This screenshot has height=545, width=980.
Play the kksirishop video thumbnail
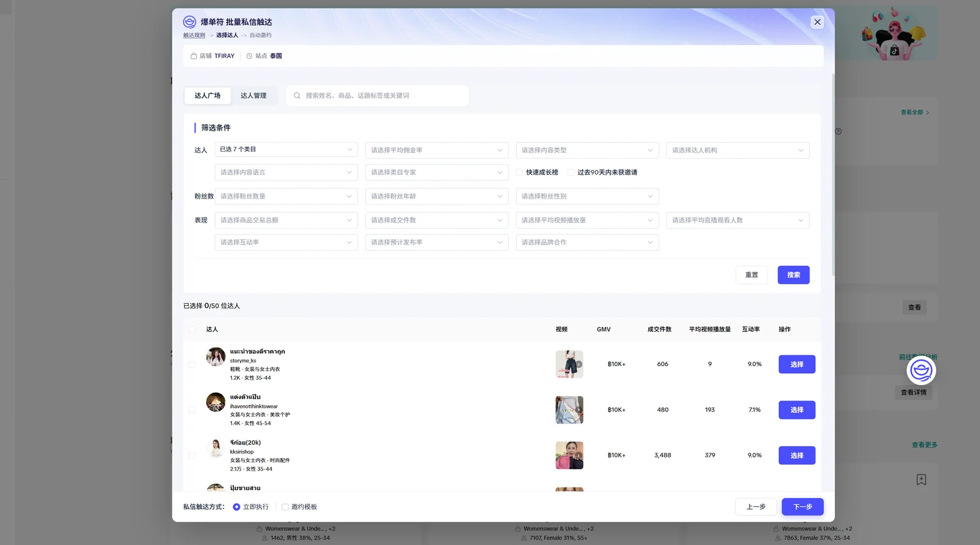(569, 455)
